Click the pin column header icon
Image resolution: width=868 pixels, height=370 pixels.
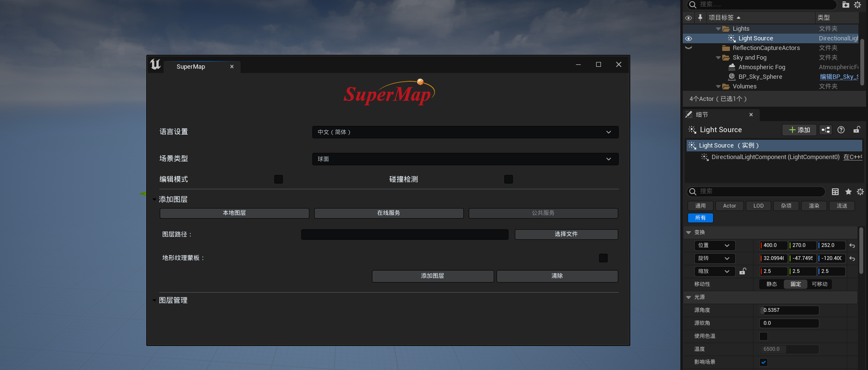pos(700,17)
